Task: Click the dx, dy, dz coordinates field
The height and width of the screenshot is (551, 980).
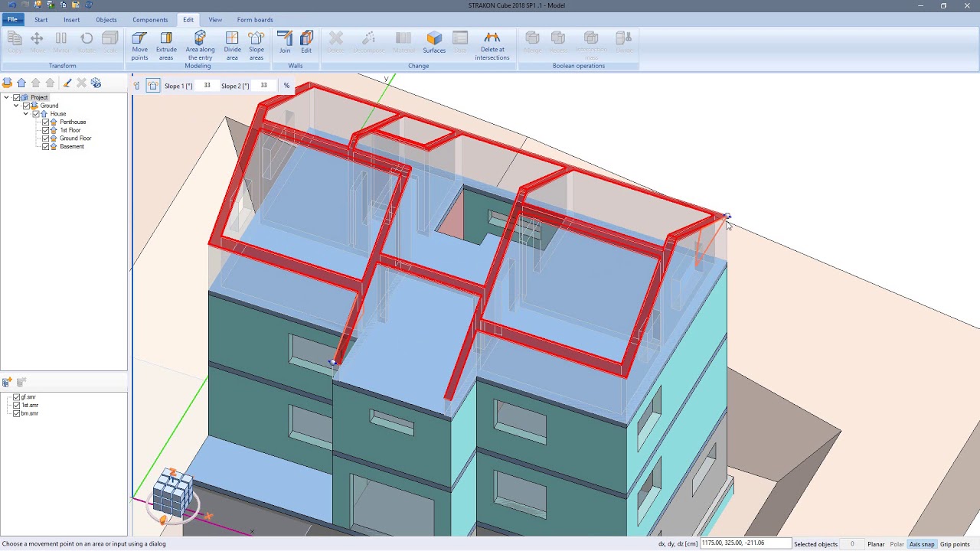Action: pos(746,543)
